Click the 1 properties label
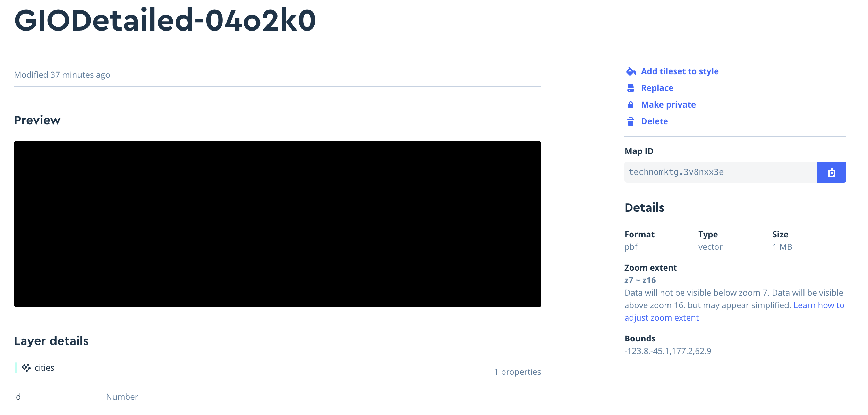Viewport: 868px width, 415px height. point(517,371)
